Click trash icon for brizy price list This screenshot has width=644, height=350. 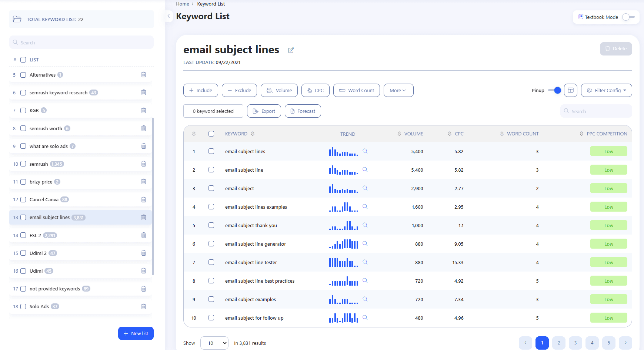144,182
